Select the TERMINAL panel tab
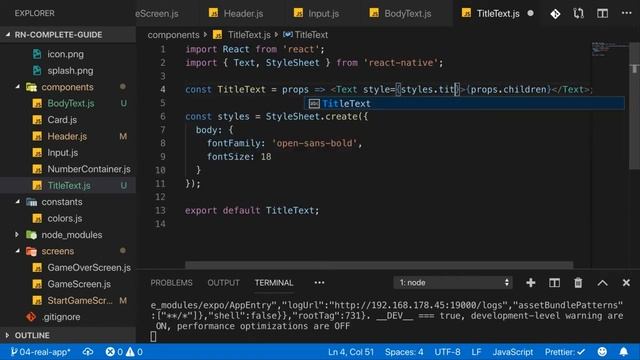 click(274, 282)
